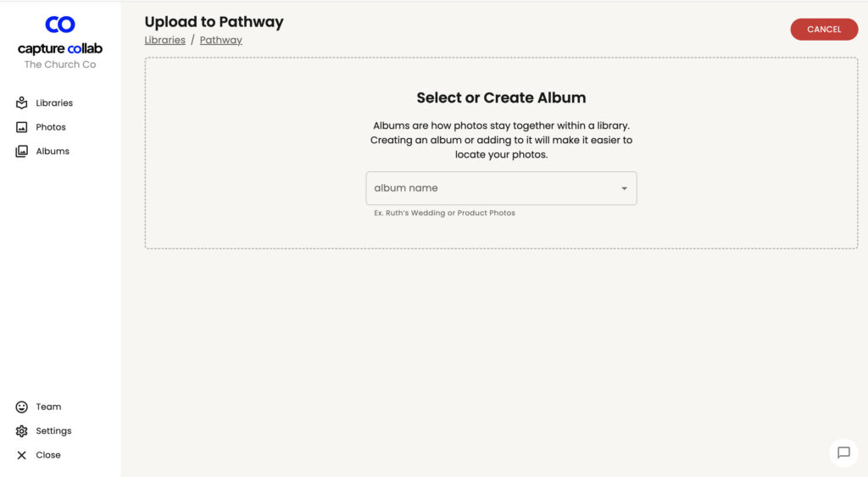868x477 pixels.
Task: Open the Pathway breadcrumb link
Action: click(x=221, y=40)
